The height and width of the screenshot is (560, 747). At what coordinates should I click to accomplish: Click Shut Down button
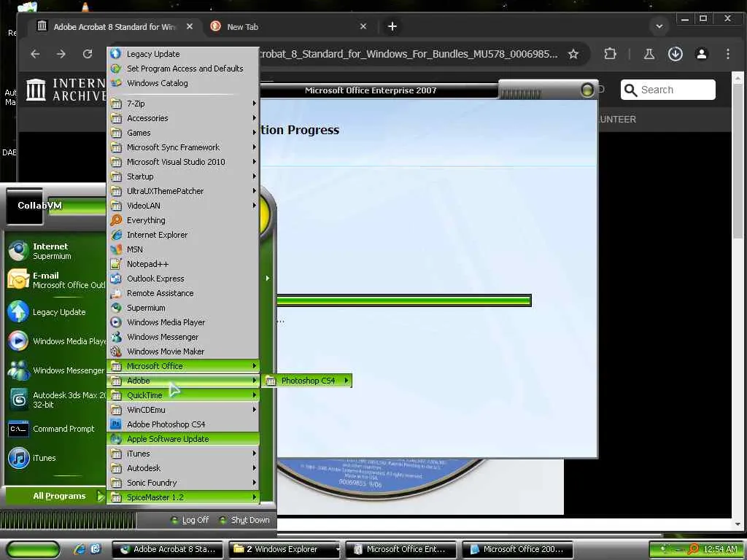pyautogui.click(x=244, y=520)
